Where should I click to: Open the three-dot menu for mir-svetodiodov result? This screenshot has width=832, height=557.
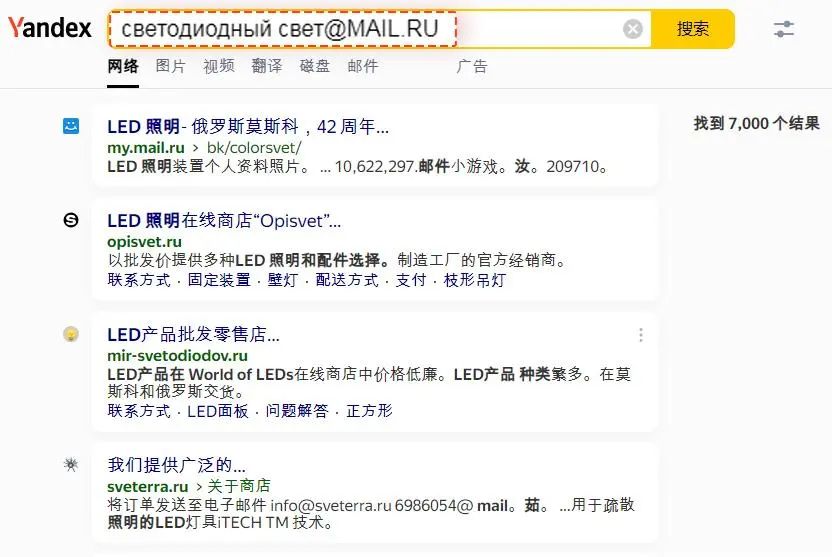(641, 335)
